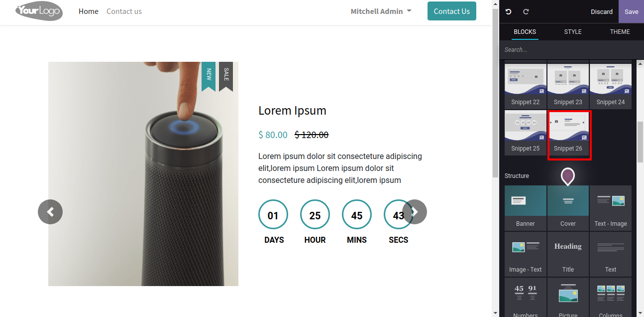644x317 pixels.
Task: Save the website changes
Action: coord(631,11)
